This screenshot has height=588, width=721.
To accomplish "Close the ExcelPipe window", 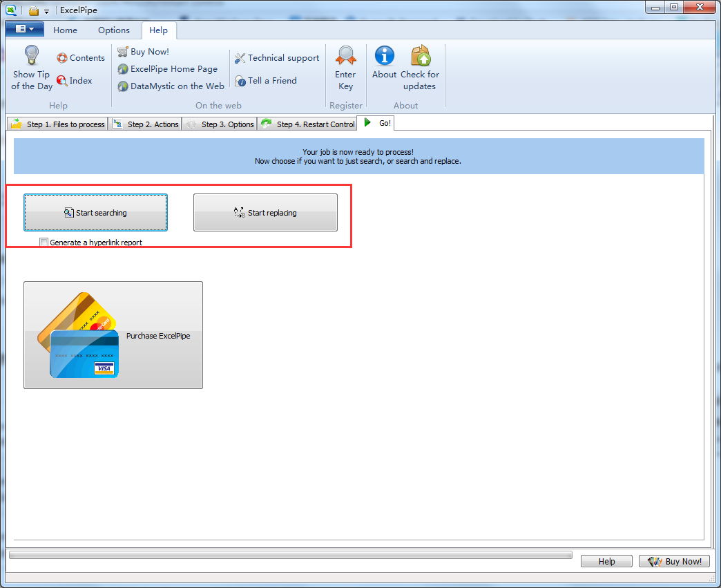I will tap(700, 8).
